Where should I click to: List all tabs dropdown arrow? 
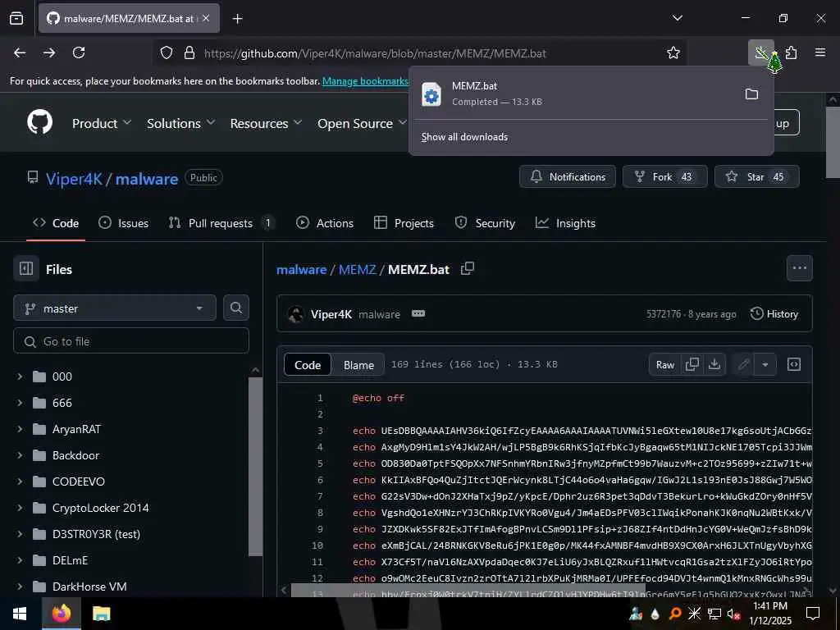pos(677,18)
